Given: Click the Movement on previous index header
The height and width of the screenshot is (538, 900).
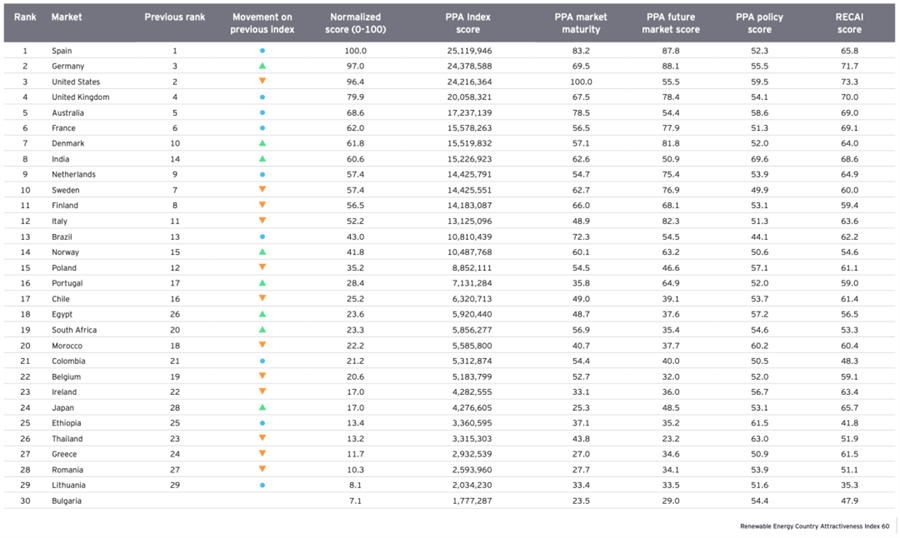Looking at the screenshot, I should point(262,23).
